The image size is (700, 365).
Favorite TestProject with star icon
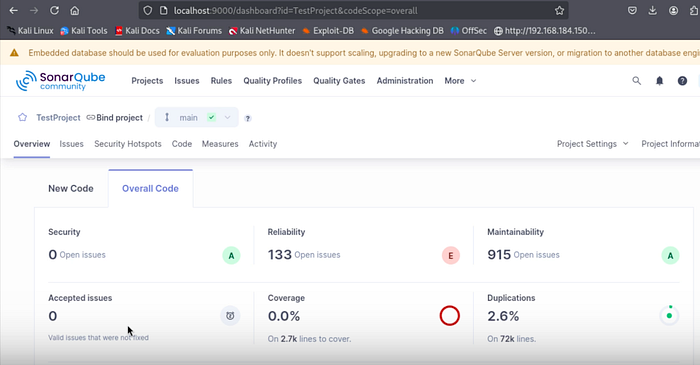pyautogui.click(x=22, y=117)
